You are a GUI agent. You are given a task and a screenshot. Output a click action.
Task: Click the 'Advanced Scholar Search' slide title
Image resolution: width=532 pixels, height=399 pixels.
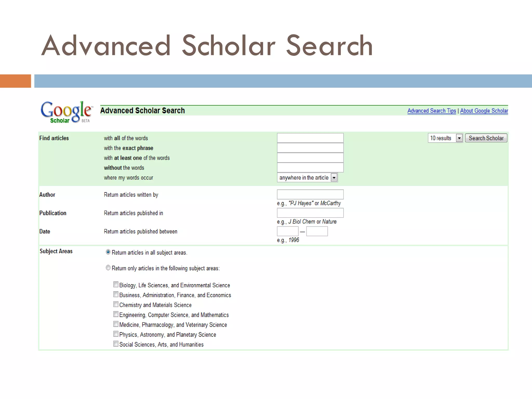[x=207, y=46]
